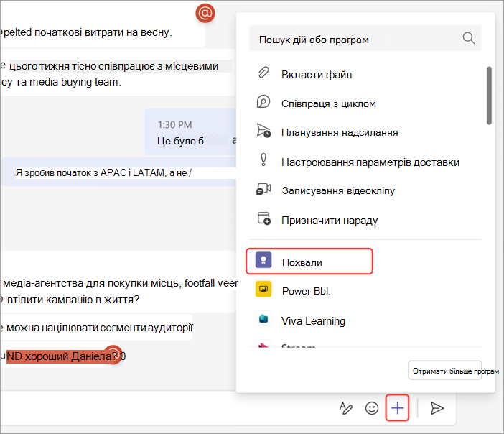Viewport: 504px width, 434px height.
Task: Click the delivery options exclamation icon
Action: click(263, 160)
